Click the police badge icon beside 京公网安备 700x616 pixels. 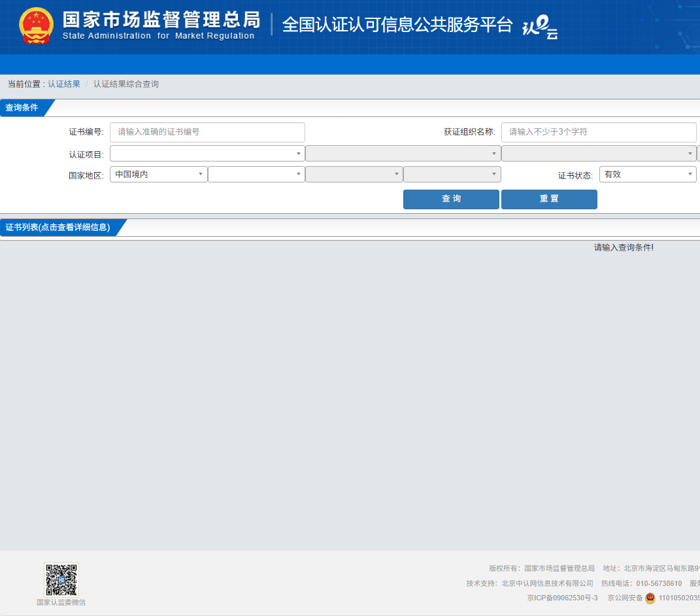click(650, 598)
